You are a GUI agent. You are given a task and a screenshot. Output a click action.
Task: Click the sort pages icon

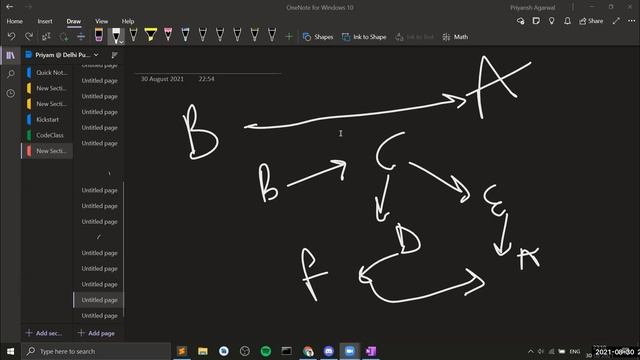pyautogui.click(x=115, y=55)
